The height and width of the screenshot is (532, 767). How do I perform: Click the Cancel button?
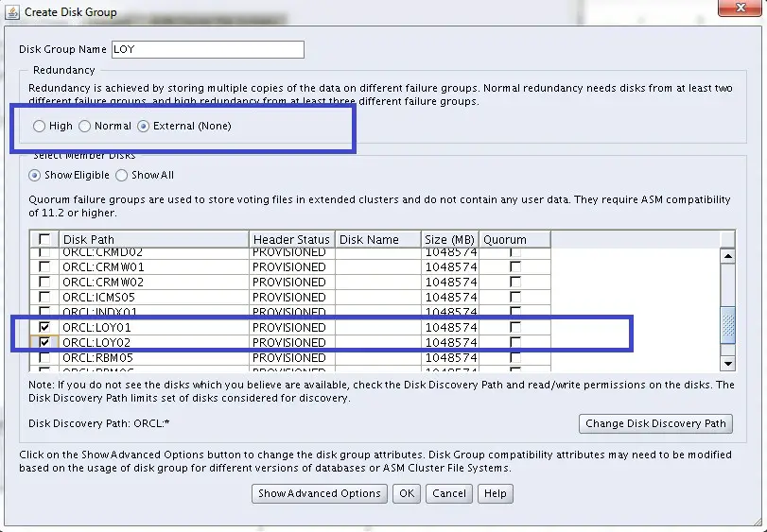click(449, 493)
